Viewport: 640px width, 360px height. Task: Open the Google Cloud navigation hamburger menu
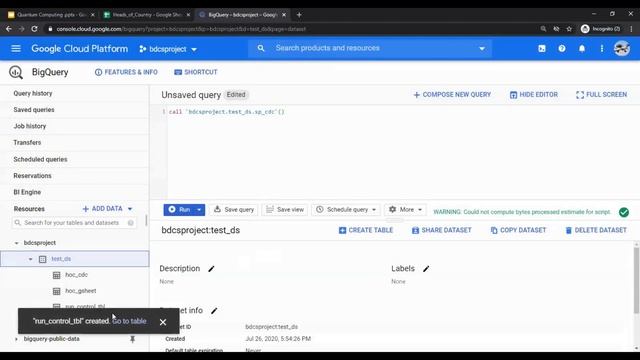coord(16,49)
